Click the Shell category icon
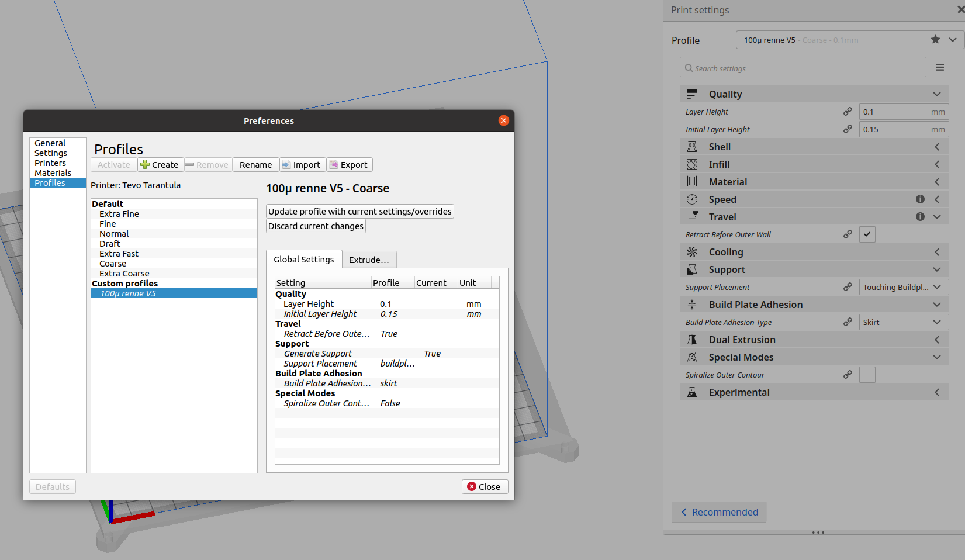 [x=692, y=147]
